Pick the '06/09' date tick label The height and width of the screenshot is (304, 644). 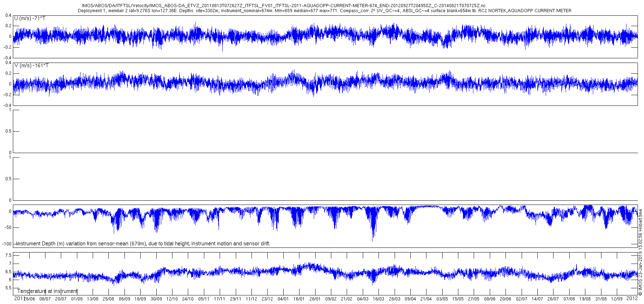point(125,299)
